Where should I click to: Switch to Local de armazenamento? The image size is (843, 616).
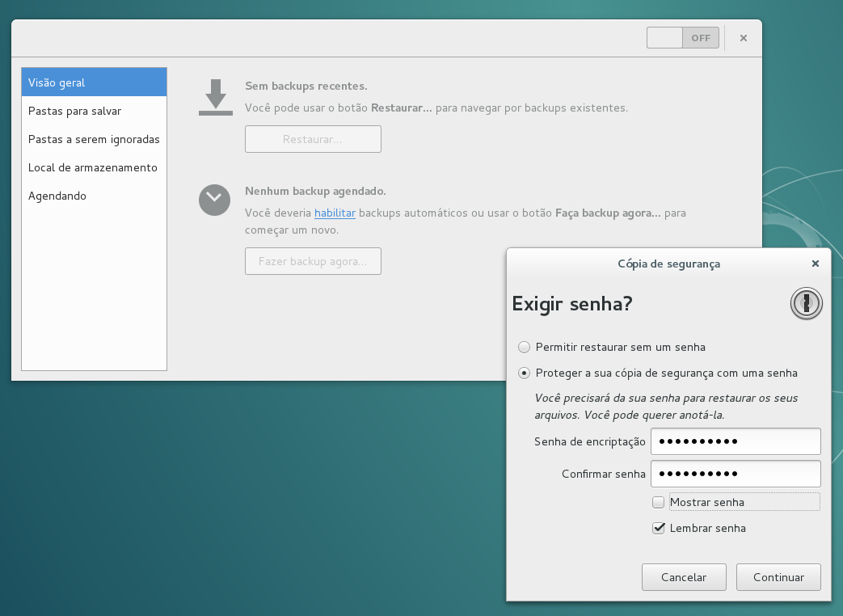click(94, 167)
